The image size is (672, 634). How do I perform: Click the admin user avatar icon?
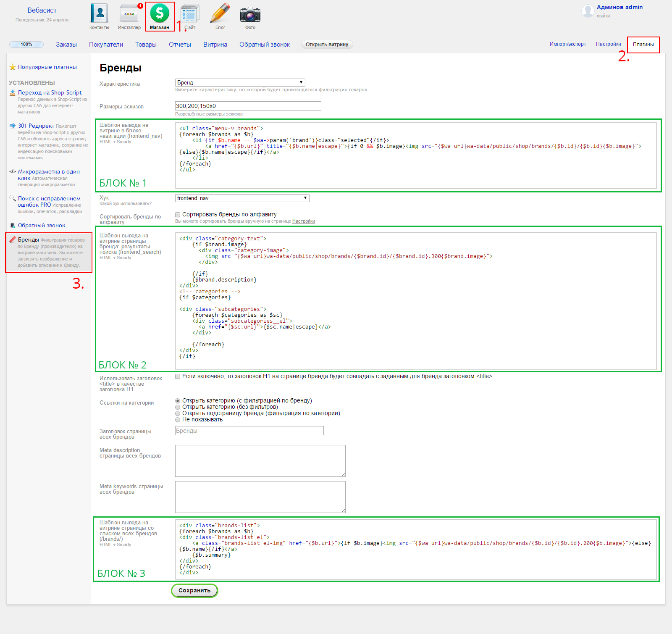588,11
